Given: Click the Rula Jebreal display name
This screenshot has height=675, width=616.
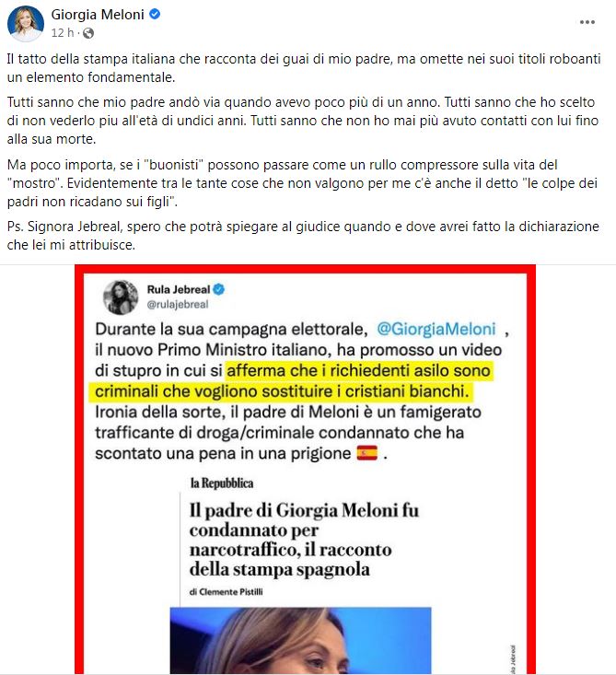Looking at the screenshot, I should coord(179,289).
